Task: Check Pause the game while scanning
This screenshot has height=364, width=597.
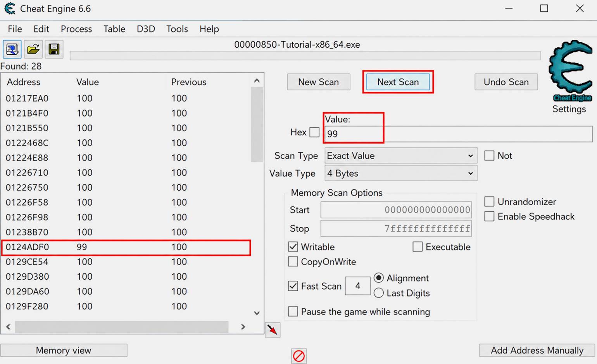Action: 293,312
